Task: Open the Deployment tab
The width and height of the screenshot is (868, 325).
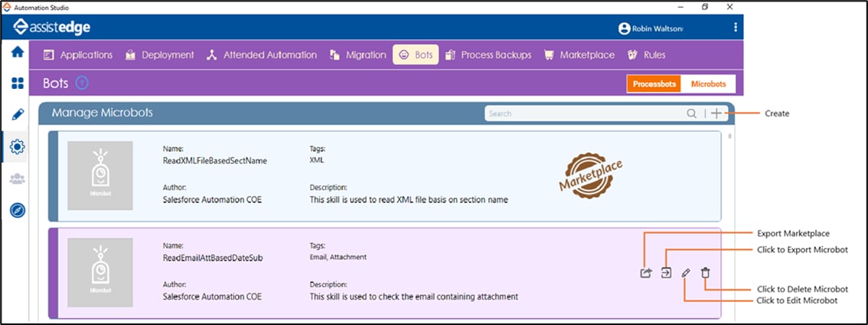Action: (x=159, y=55)
